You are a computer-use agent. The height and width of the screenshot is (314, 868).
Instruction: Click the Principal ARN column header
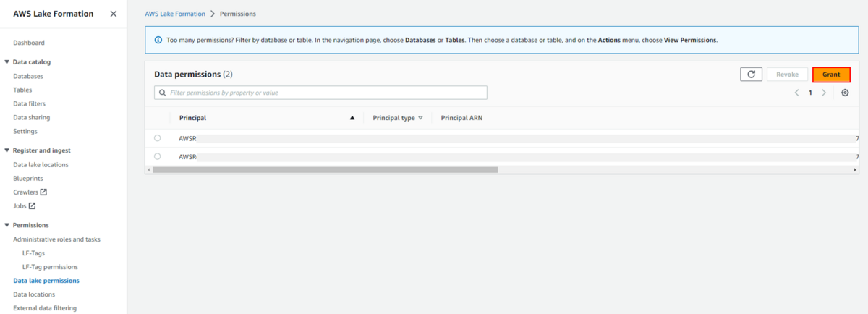click(x=461, y=117)
